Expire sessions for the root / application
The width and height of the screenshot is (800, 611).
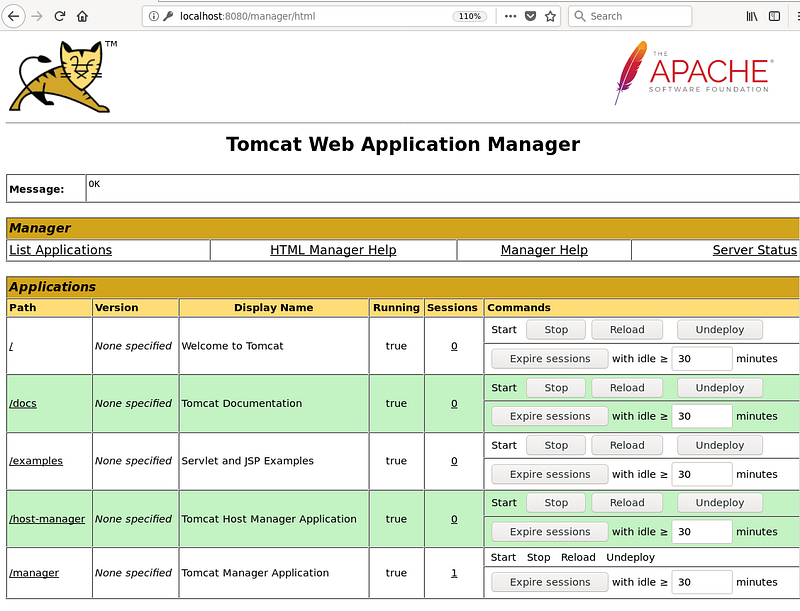(x=550, y=359)
